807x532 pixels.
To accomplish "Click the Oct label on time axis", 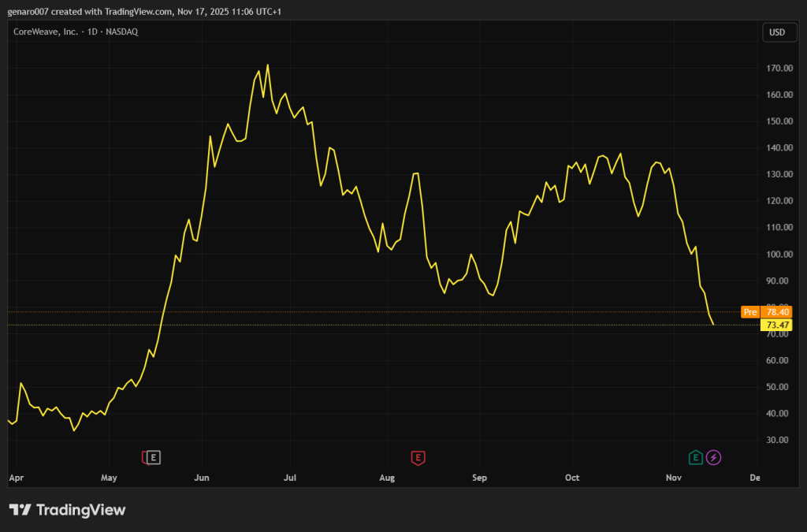I will point(572,478).
